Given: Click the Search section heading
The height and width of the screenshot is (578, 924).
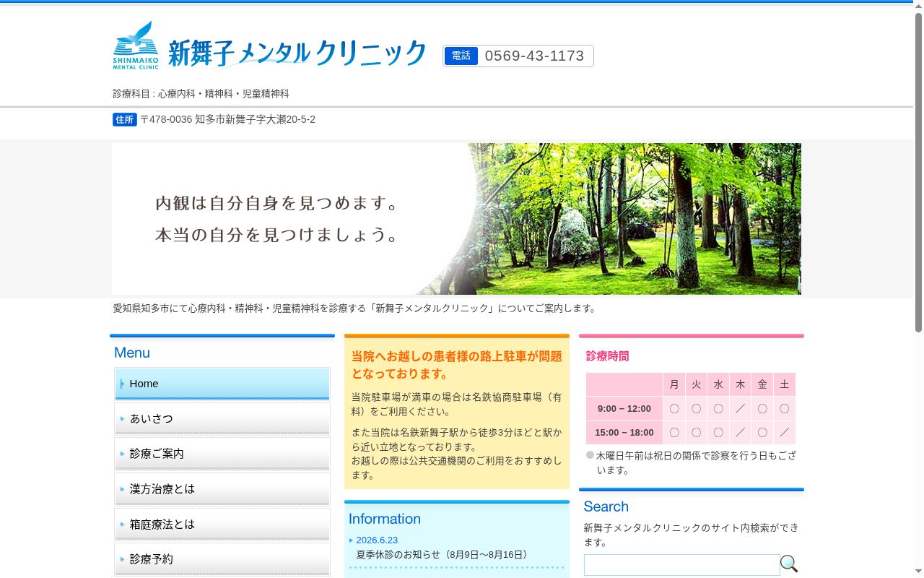Looking at the screenshot, I should pyautogui.click(x=606, y=506).
